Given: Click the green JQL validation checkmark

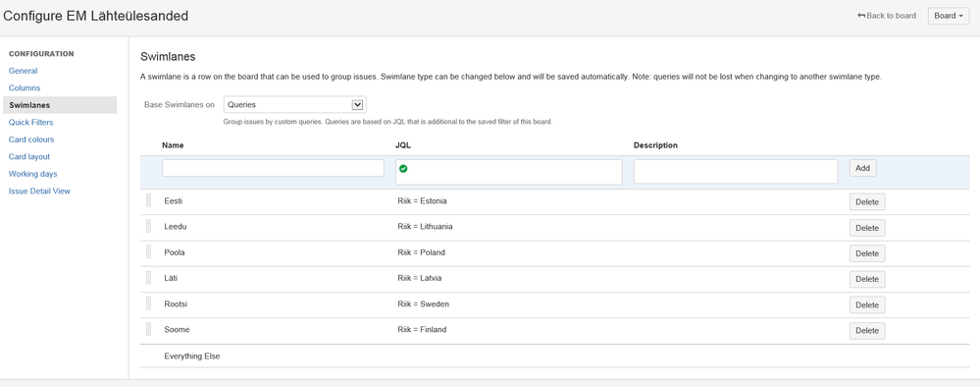Looking at the screenshot, I should click(x=403, y=168).
